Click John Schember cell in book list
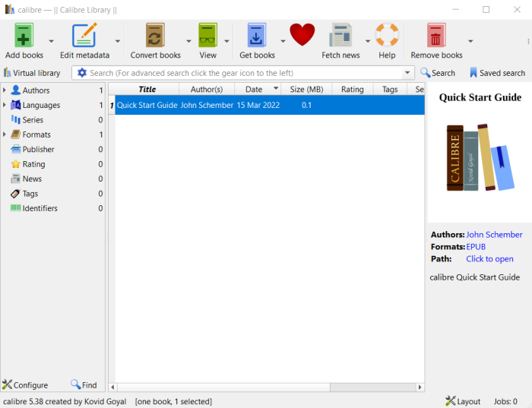This screenshot has width=532, height=408. [x=207, y=105]
